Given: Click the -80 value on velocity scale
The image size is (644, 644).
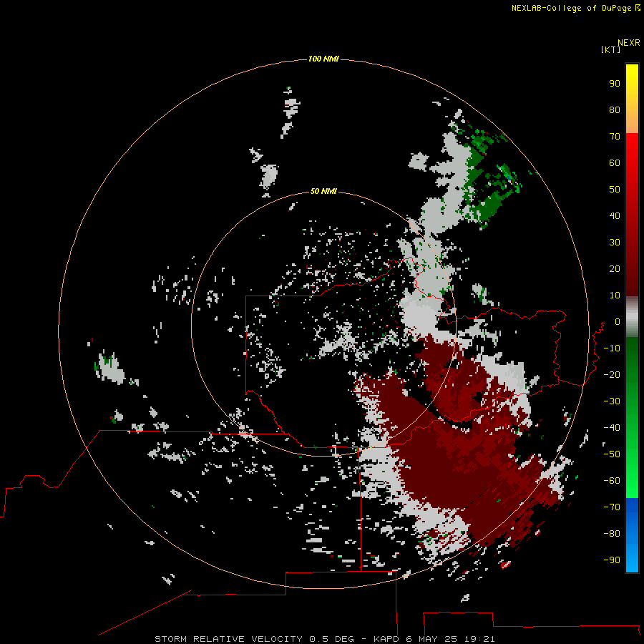Looking at the screenshot, I should [612, 534].
